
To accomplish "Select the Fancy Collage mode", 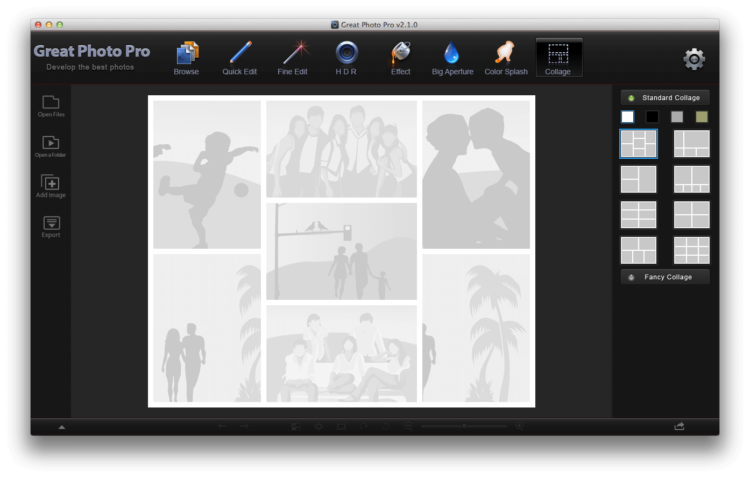I will click(665, 277).
